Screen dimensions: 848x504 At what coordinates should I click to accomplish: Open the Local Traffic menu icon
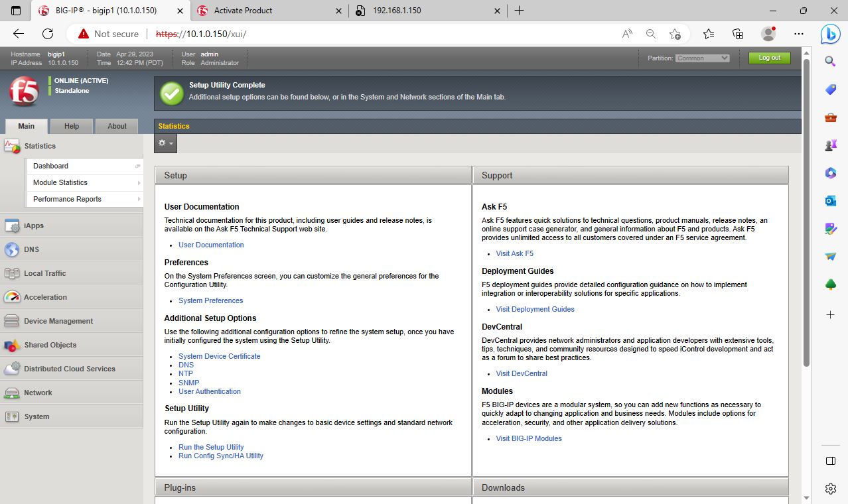coord(12,273)
